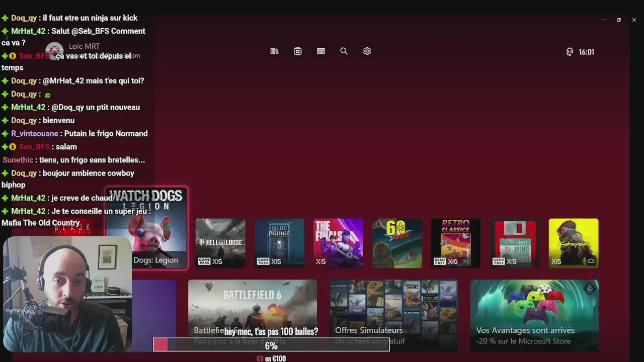Select The Finals game tile
This screenshot has width=644, height=362.
pos(338,243)
